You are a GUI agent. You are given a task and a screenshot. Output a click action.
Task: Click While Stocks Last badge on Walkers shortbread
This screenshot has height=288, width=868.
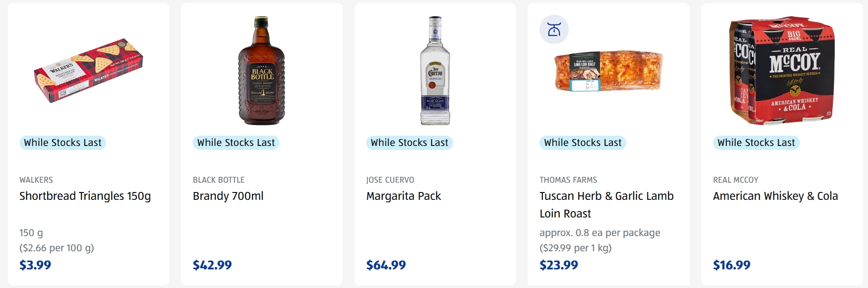63,143
